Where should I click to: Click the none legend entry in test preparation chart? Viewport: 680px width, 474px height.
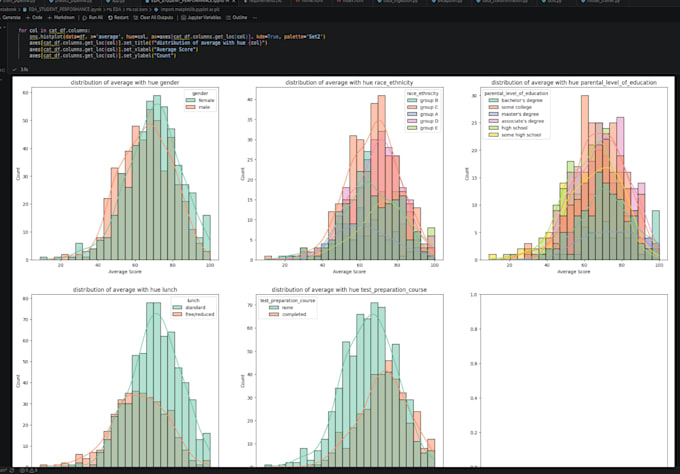point(282,307)
